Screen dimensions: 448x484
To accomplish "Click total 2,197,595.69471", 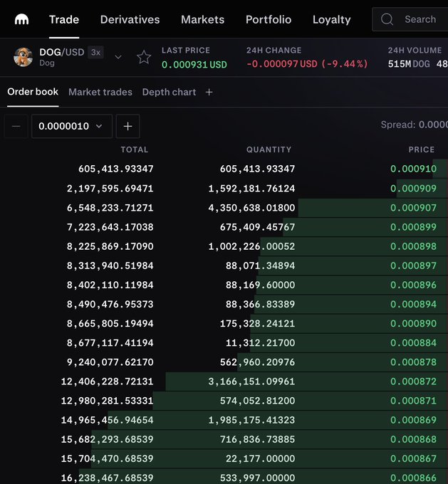I will point(110,189).
